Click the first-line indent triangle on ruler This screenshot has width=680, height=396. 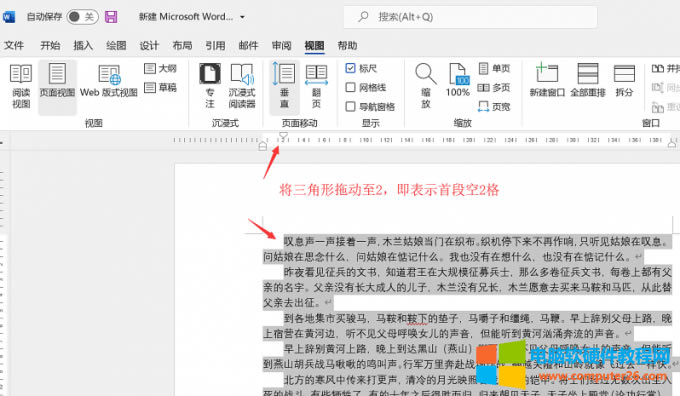pyautogui.click(x=283, y=135)
